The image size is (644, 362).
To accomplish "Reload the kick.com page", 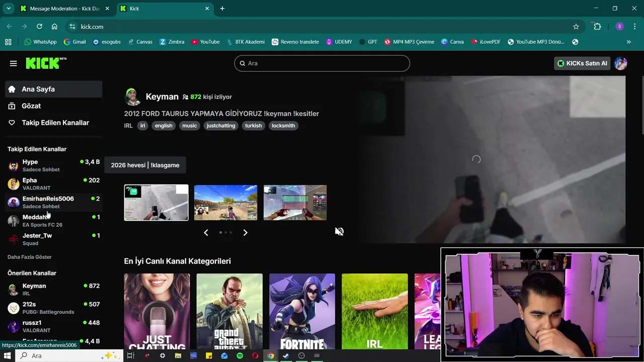I will click(39, 27).
